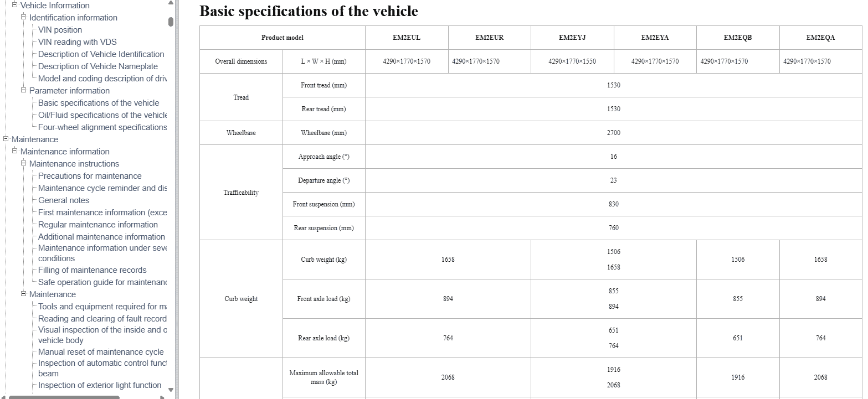Screen dimensions: 868x399
Task: Open Four-wheel alignment specifications
Action: point(102,127)
